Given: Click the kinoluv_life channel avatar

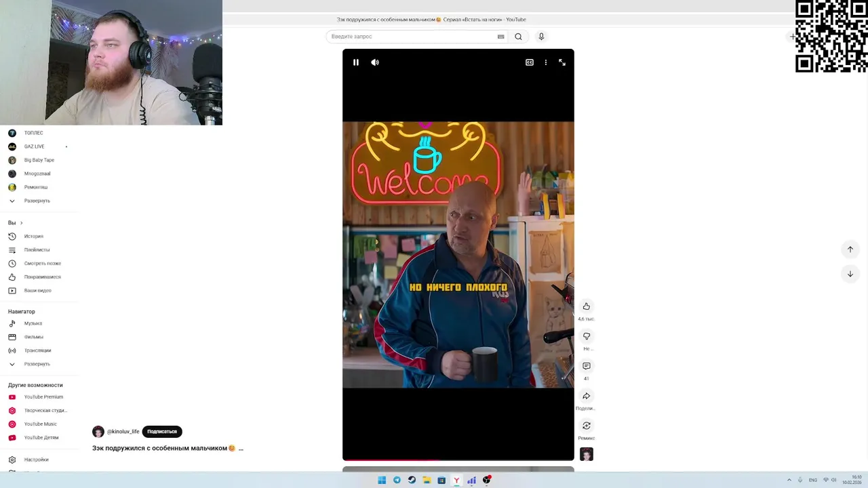Looking at the screenshot, I should click(x=98, y=432).
